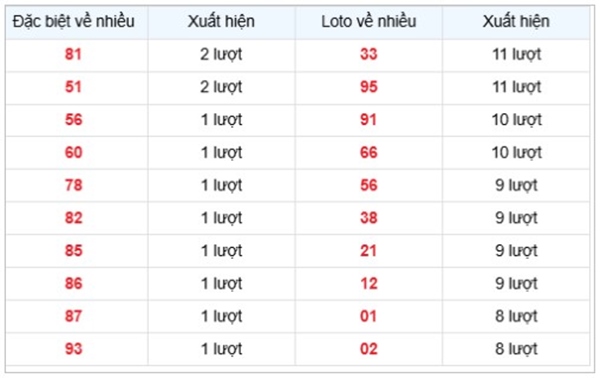Click loto number 95
The height and width of the screenshot is (378, 600).
368,87
